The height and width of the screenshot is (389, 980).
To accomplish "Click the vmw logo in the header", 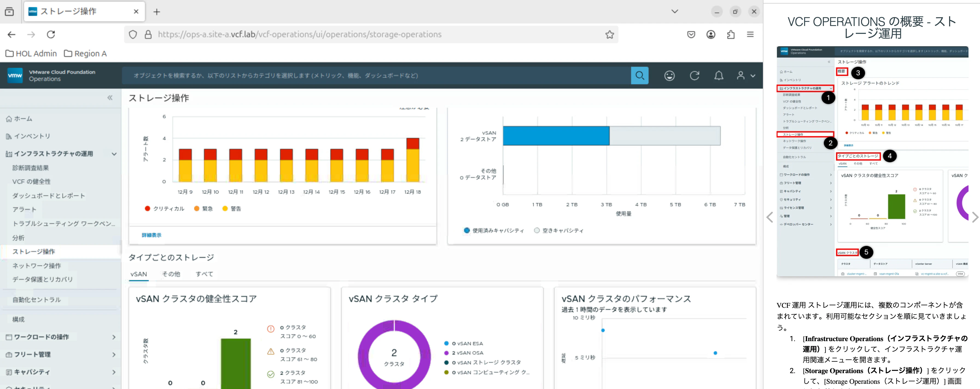I will 15,75.
